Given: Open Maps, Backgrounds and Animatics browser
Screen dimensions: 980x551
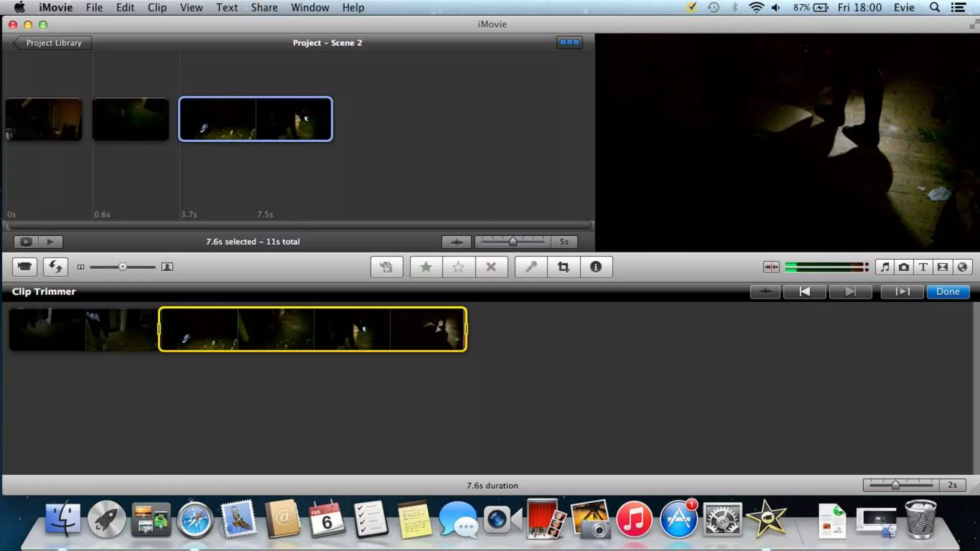Looking at the screenshot, I should 962,267.
